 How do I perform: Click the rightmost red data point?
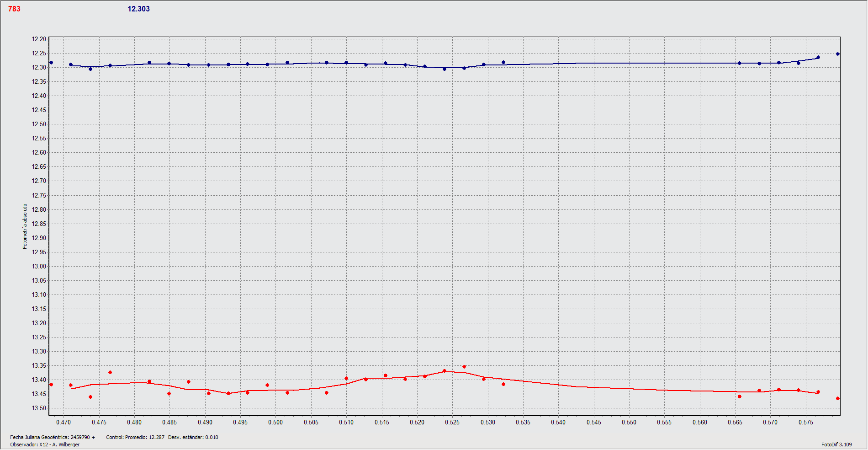pos(837,398)
